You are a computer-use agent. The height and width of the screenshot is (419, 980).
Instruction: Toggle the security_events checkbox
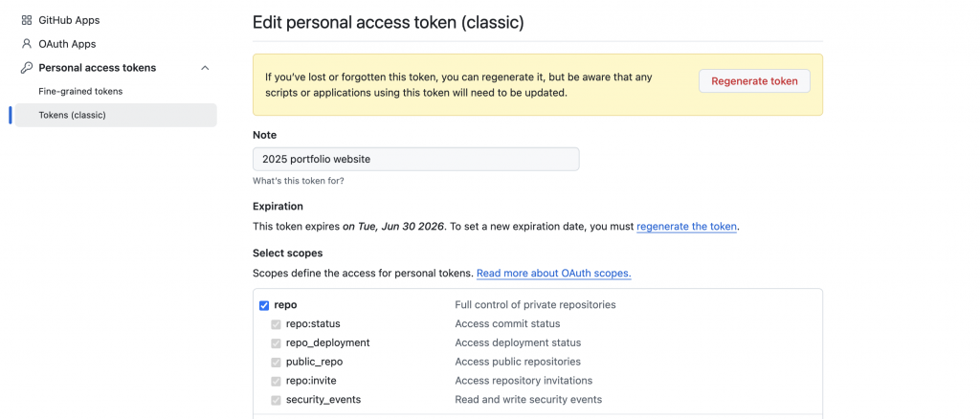(x=277, y=400)
